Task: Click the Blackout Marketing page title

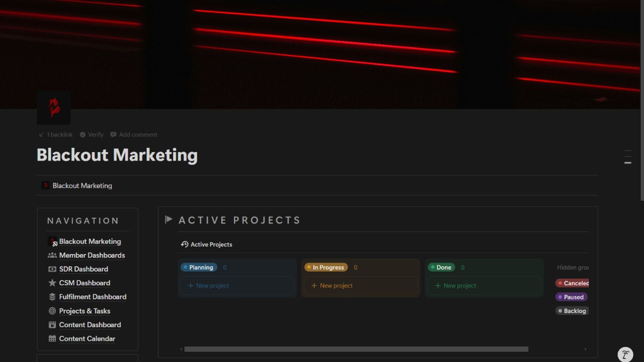Action: (x=117, y=155)
